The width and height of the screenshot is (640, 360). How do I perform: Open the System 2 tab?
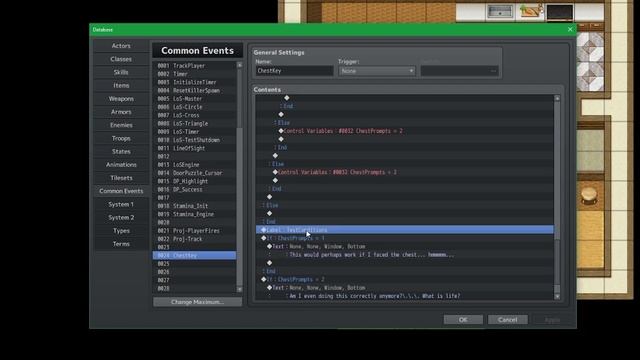tap(121, 217)
